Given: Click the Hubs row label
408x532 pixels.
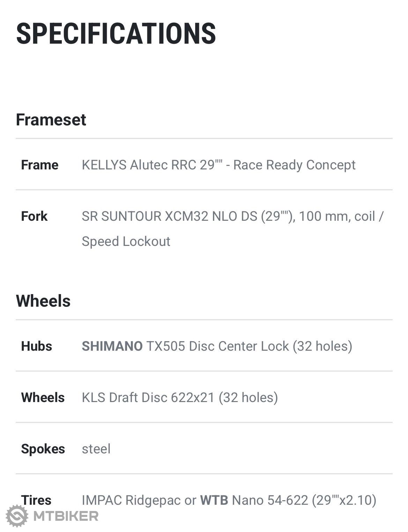Looking at the screenshot, I should [37, 346].
